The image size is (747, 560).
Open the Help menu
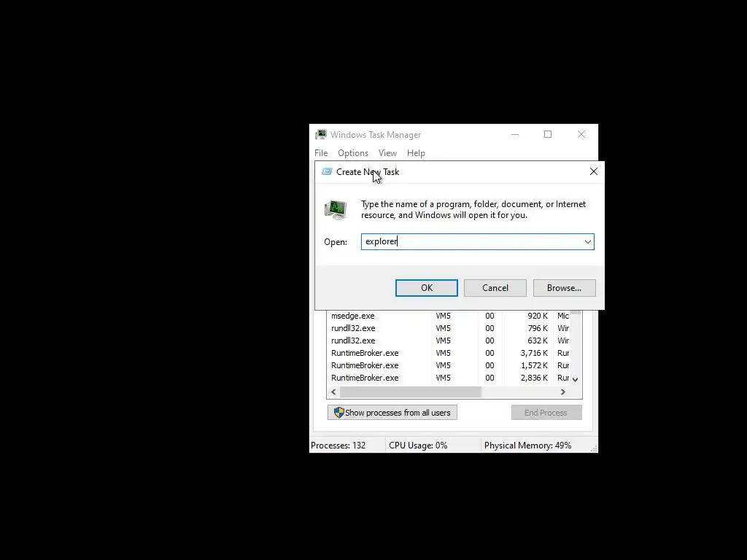[416, 153]
